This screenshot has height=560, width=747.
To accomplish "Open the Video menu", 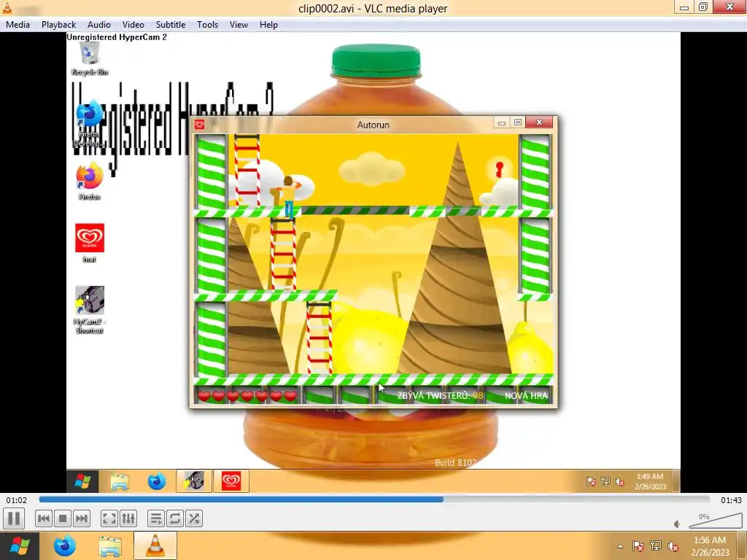I will [x=133, y=25].
